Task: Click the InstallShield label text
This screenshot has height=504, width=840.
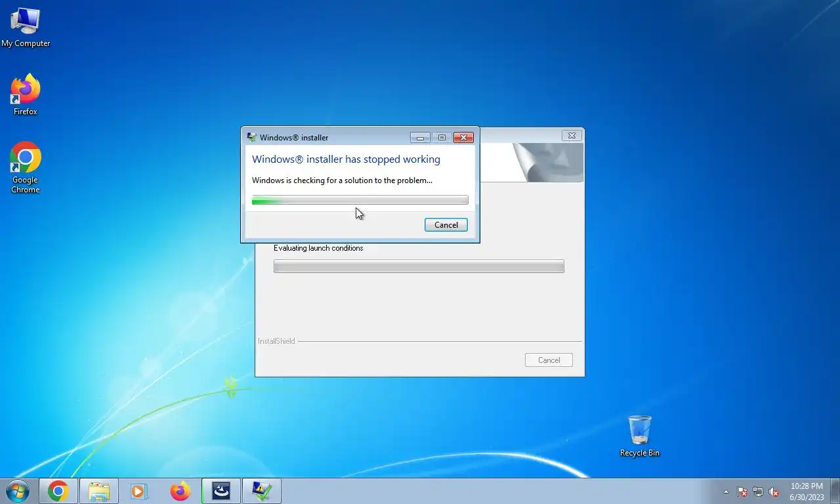Action: tap(276, 341)
